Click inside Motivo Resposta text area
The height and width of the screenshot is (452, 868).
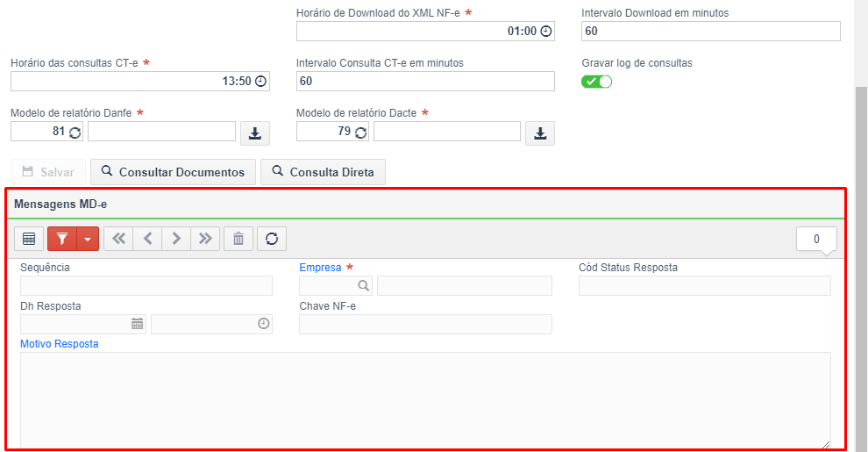click(425, 400)
